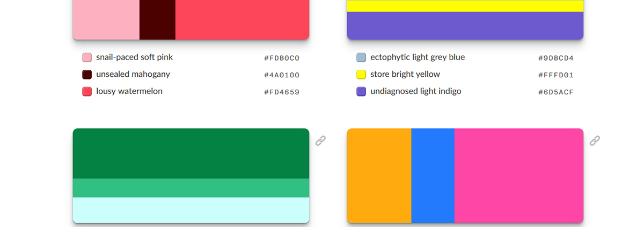The height and width of the screenshot is (227, 644).
Task: Select the snail-paced soft pink swatch square
Action: click(x=87, y=57)
